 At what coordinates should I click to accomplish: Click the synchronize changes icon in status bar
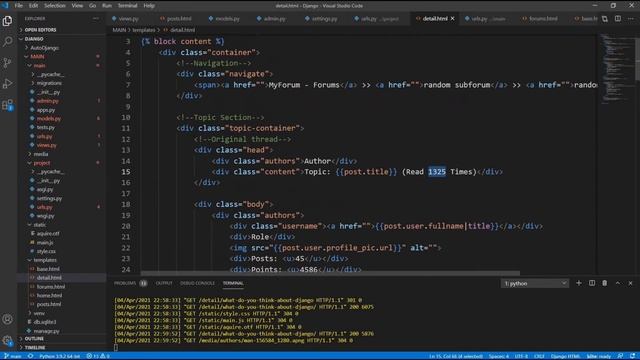(x=31, y=356)
